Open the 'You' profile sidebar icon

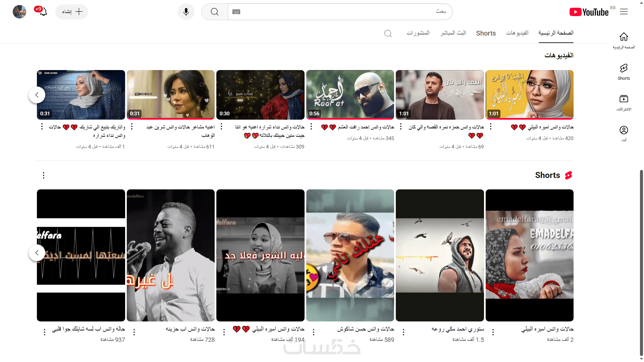624,133
